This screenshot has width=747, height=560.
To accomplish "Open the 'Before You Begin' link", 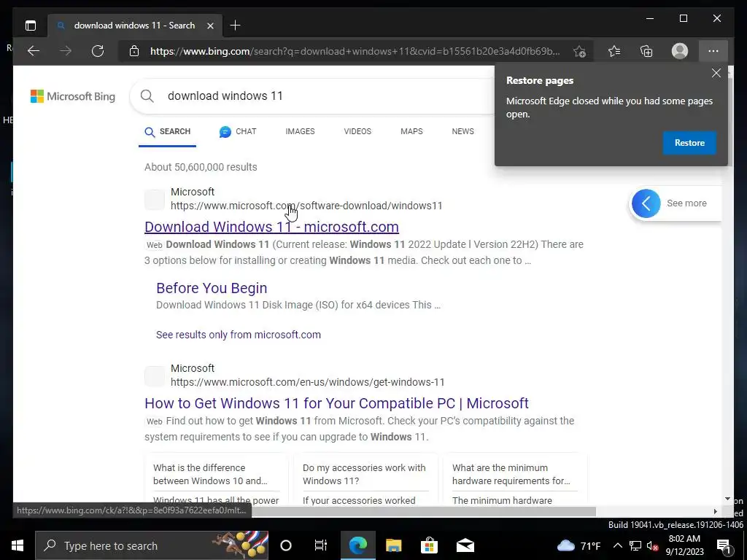I will click(212, 288).
